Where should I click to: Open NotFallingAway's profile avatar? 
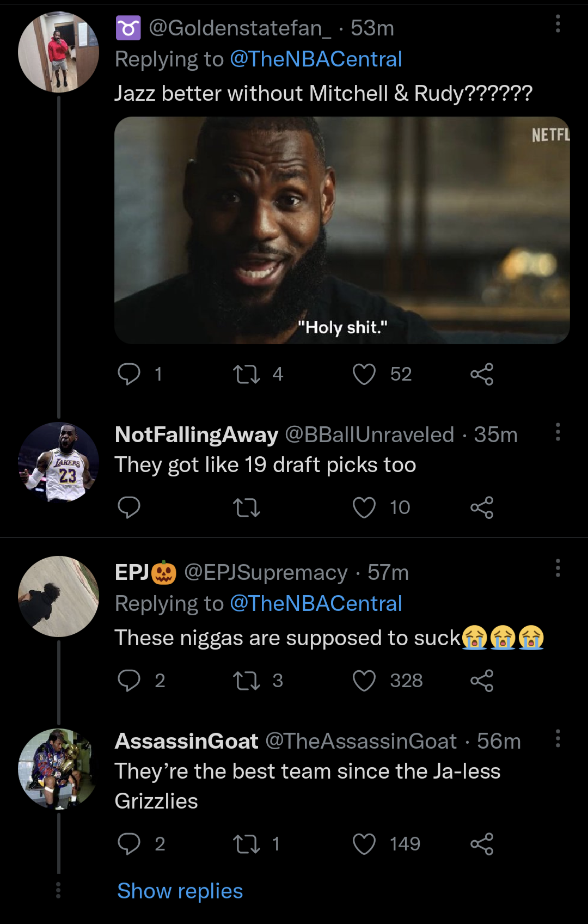pyautogui.click(x=58, y=462)
